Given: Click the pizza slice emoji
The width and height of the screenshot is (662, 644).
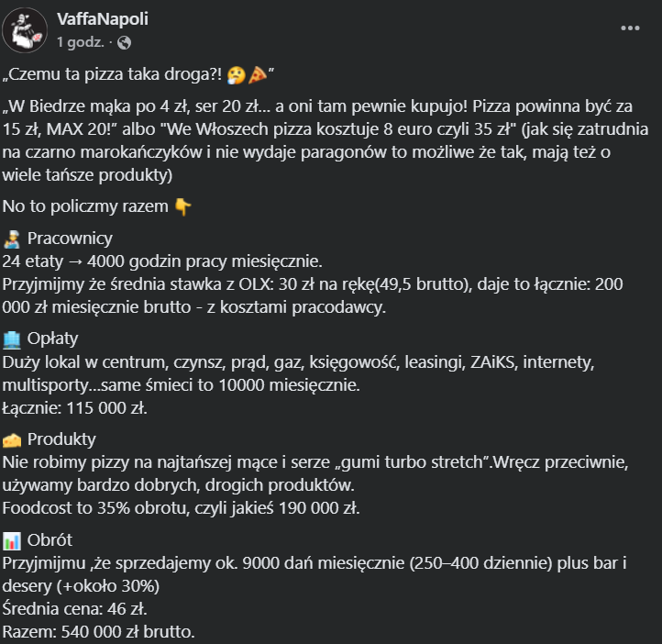Looking at the screenshot, I should point(256,73).
